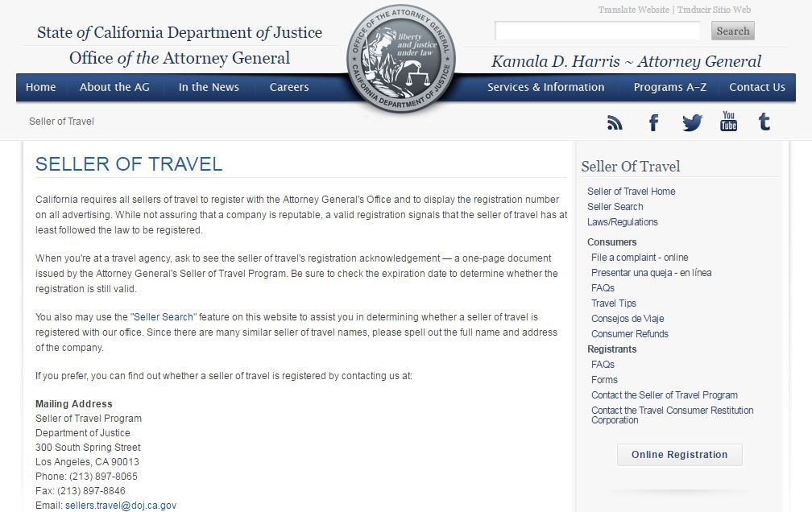Open the Consumer Refunds link
Viewport: 812px width, 512px height.
(x=630, y=334)
